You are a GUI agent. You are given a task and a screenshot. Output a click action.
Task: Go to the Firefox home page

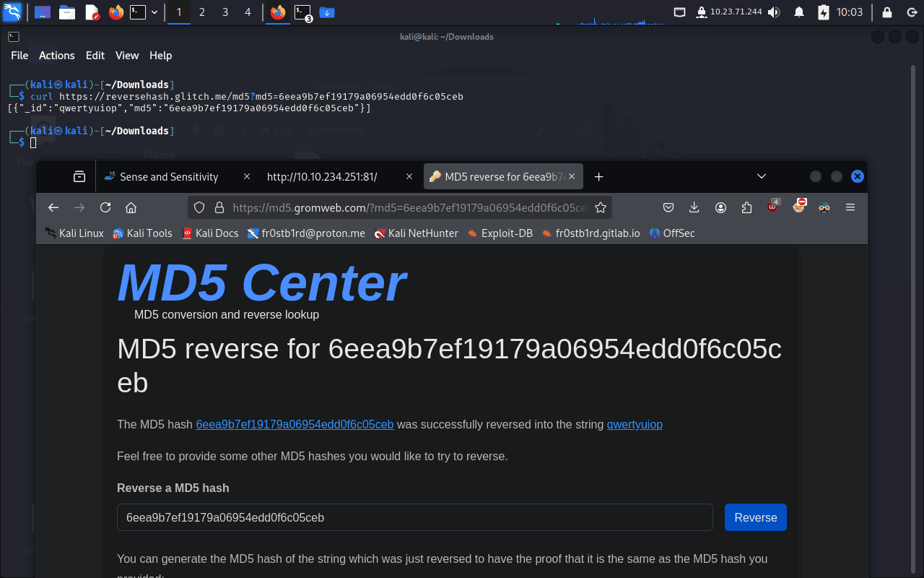pyautogui.click(x=131, y=207)
